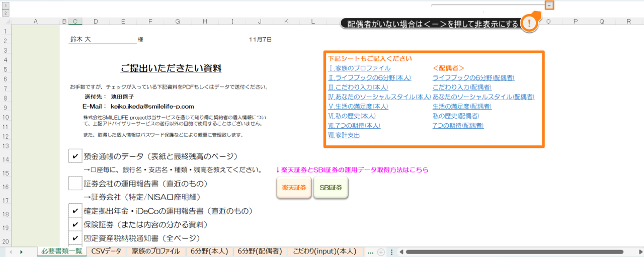Click the orange exclamation mark icon
The height and width of the screenshot is (257, 644).
pyautogui.click(x=529, y=23)
